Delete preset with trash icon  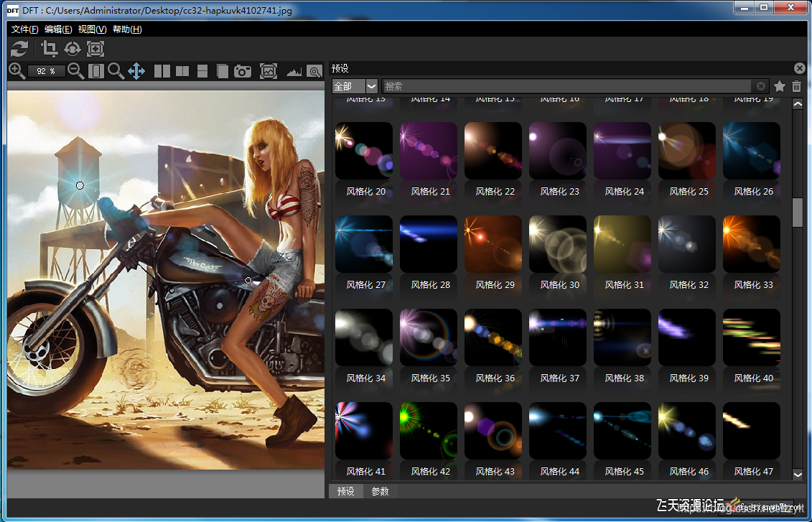(796, 86)
